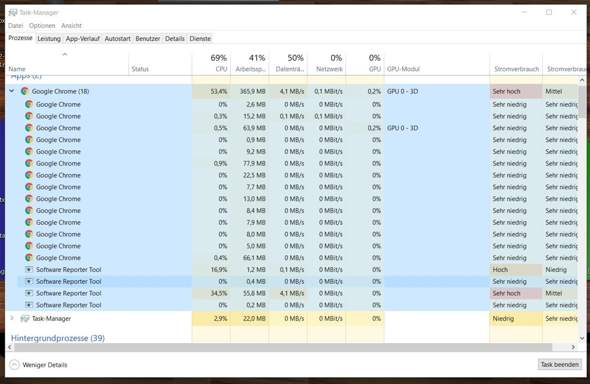The width and height of the screenshot is (590, 384).
Task: Open the Optionen menu
Action: (x=42, y=26)
